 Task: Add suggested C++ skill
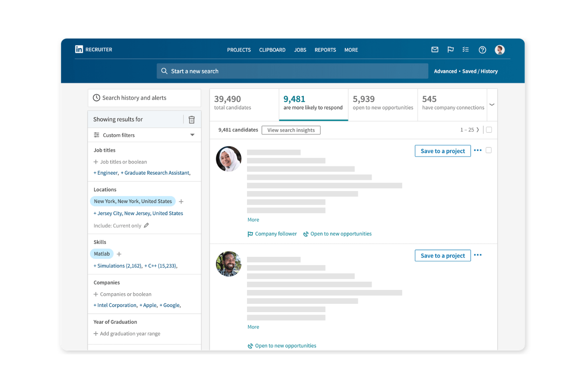161,266
